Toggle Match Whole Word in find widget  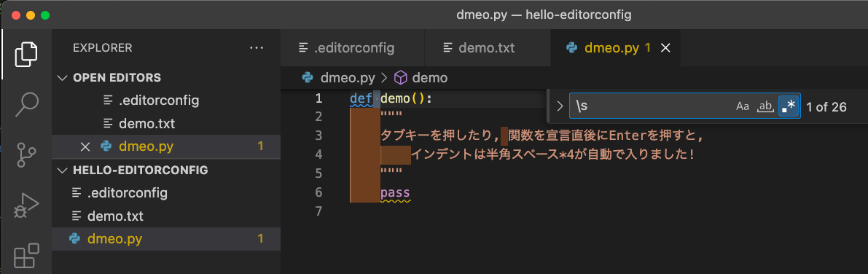[765, 106]
